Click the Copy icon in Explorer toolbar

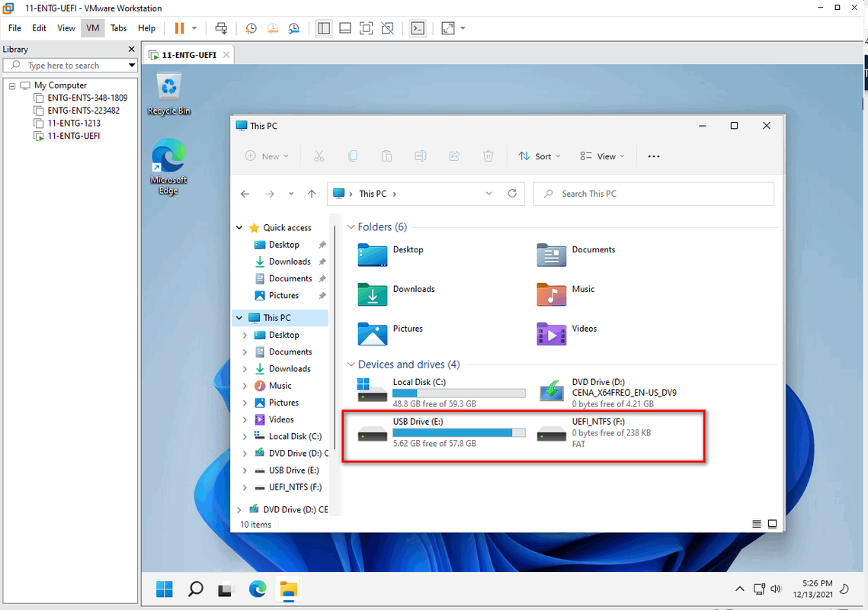coord(353,156)
